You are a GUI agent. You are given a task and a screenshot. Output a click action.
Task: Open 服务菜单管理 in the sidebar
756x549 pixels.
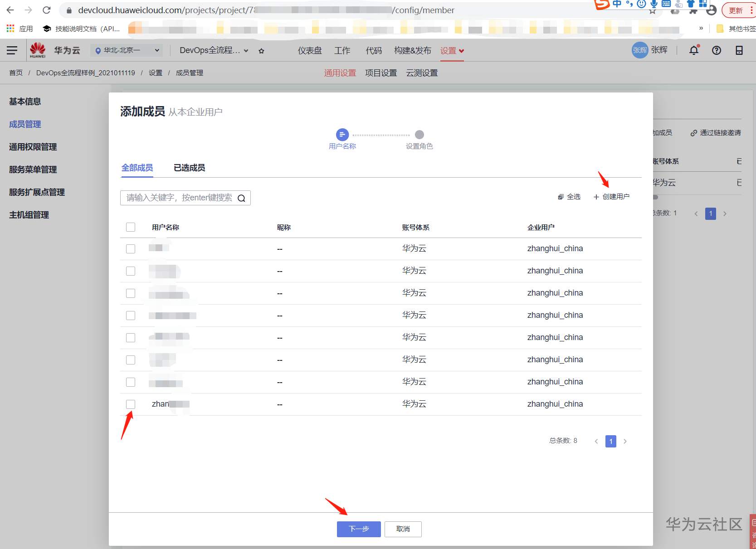(33, 170)
